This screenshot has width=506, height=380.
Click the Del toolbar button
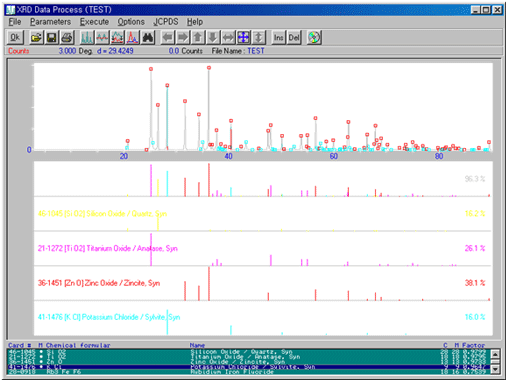tap(294, 37)
